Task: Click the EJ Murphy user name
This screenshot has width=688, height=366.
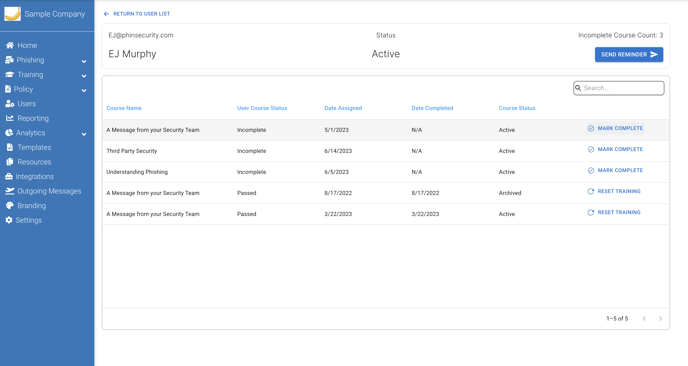Action: coord(132,54)
